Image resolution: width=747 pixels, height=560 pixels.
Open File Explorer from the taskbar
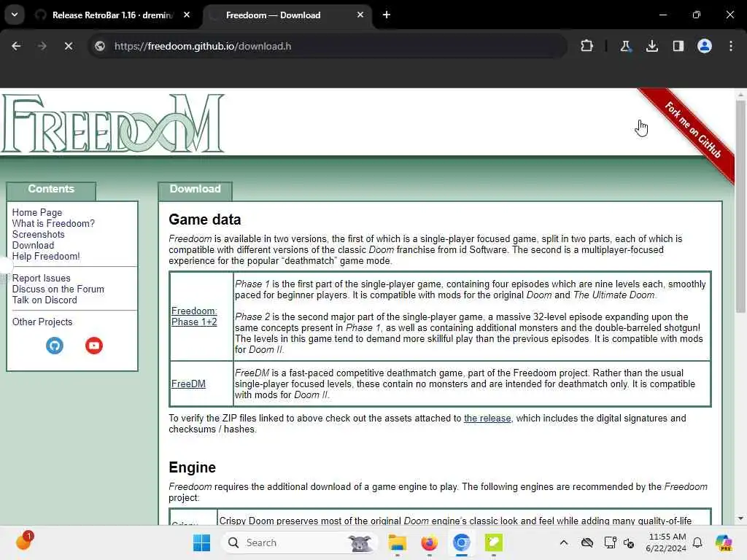[x=397, y=542]
